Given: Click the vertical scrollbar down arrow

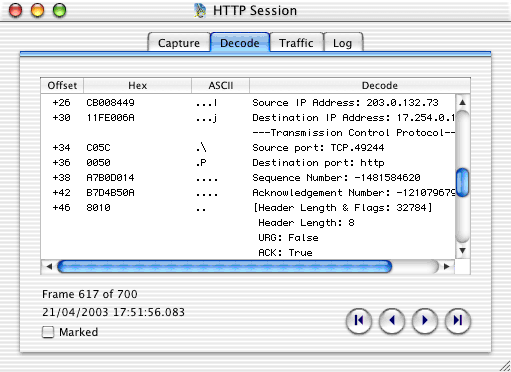Looking at the screenshot, I should [x=462, y=251].
